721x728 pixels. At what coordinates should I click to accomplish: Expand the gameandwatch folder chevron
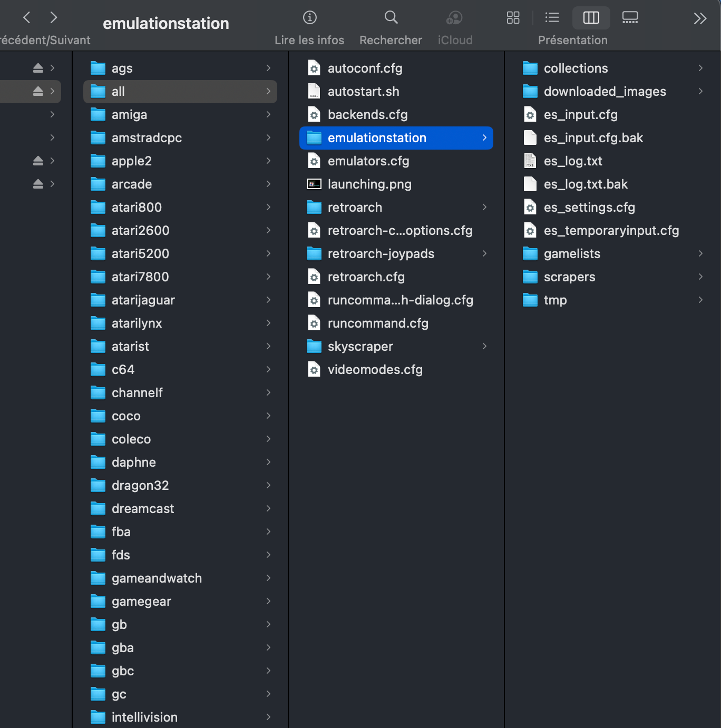pos(268,578)
